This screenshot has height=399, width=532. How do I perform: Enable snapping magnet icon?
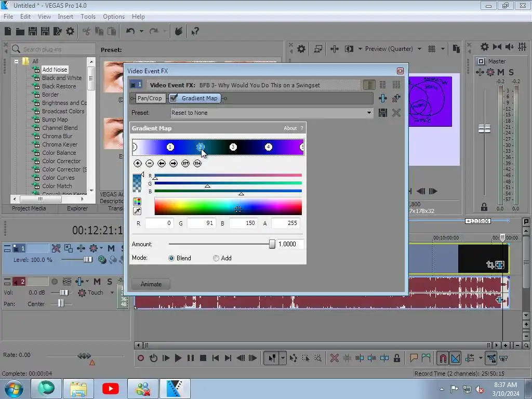tap(443, 358)
